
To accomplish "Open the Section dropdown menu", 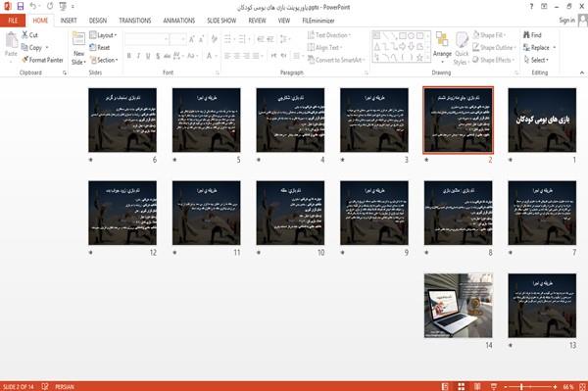I will (104, 60).
